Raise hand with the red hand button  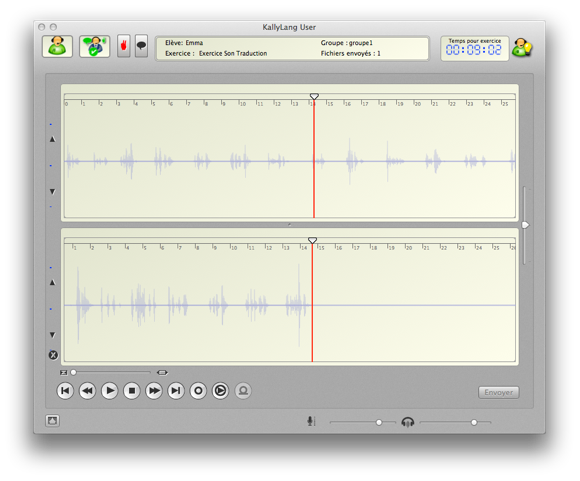click(124, 46)
